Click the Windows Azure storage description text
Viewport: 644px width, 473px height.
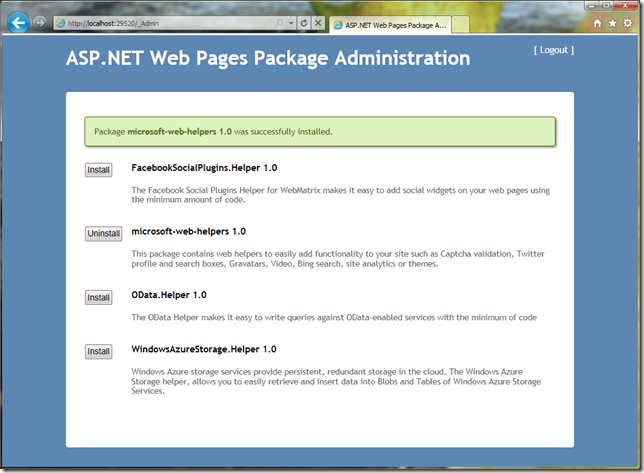pos(336,381)
